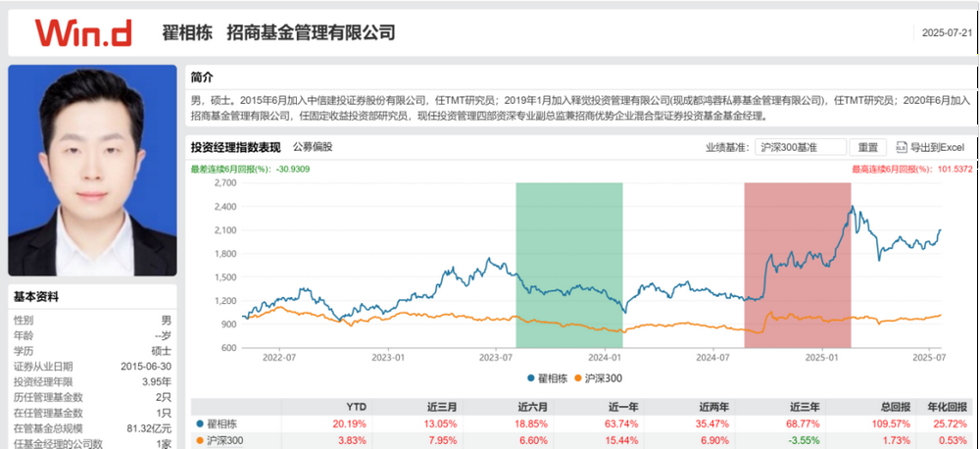Click the 重置 button
The width and height of the screenshot is (980, 449).
point(867,148)
